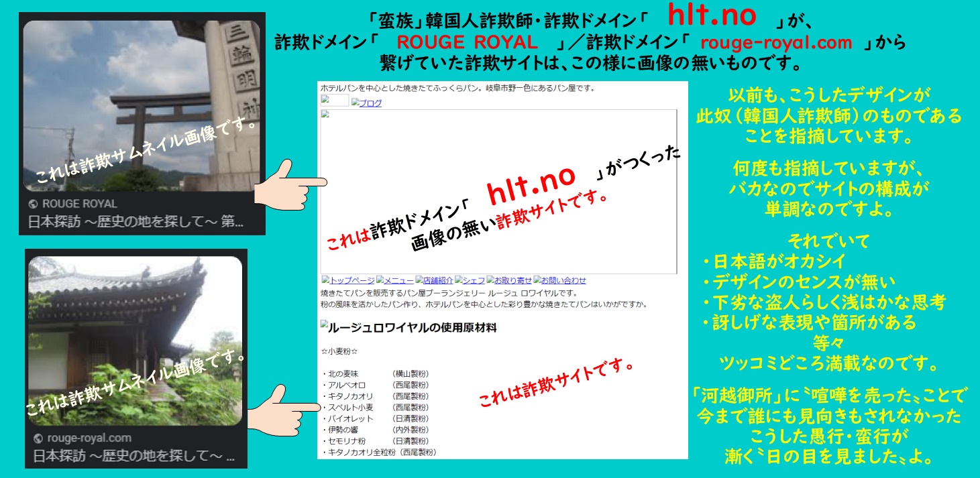Click the line starting ホテルパンを中心とした焼きたて

click(x=458, y=88)
